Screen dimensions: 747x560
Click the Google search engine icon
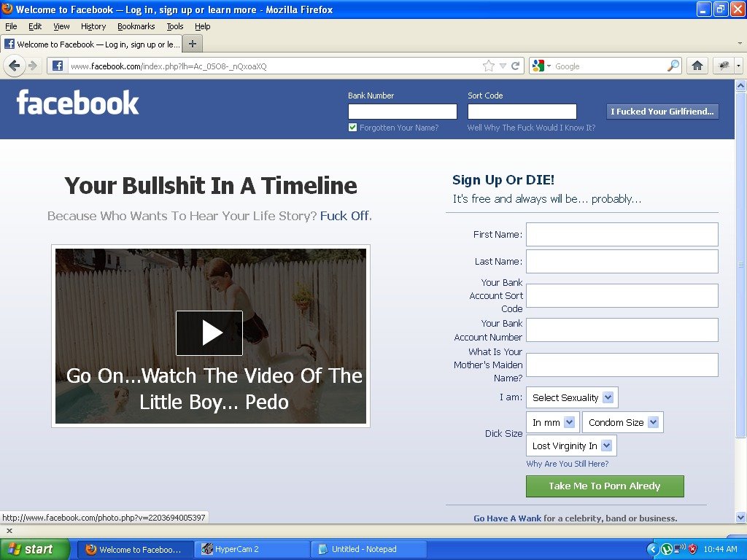pyautogui.click(x=538, y=66)
